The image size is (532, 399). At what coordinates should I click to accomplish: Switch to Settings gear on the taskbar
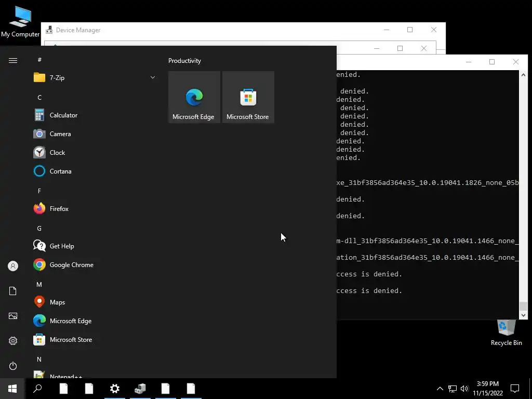pyautogui.click(x=115, y=389)
